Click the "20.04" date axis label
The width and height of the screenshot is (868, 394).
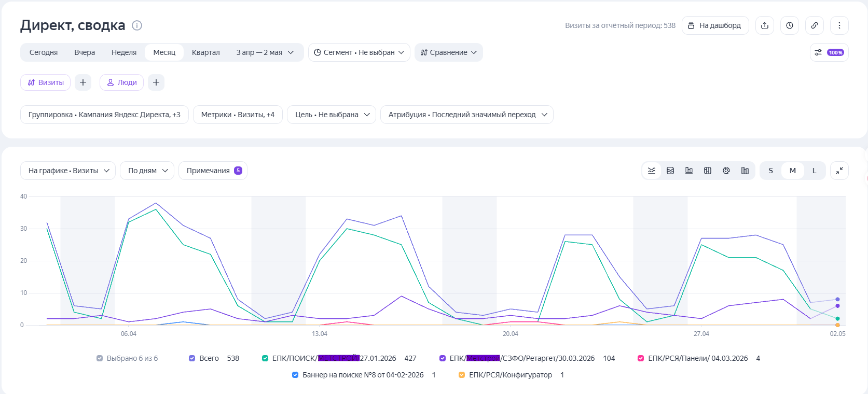pyautogui.click(x=511, y=334)
